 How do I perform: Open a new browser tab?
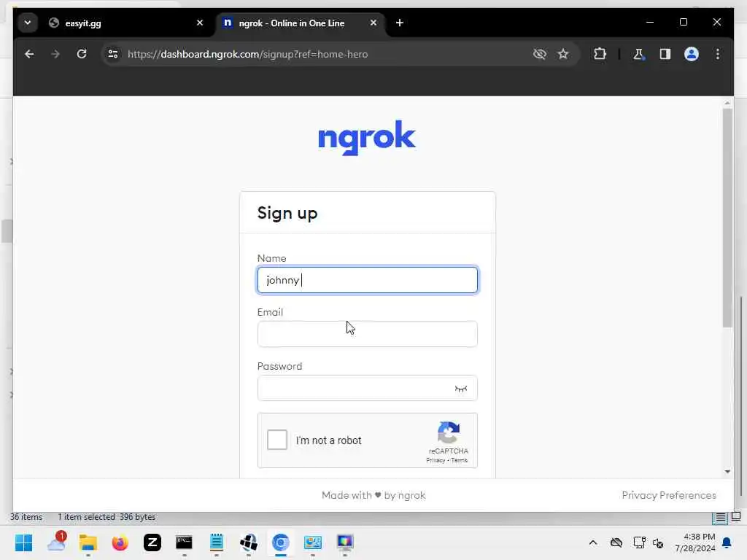[400, 23]
